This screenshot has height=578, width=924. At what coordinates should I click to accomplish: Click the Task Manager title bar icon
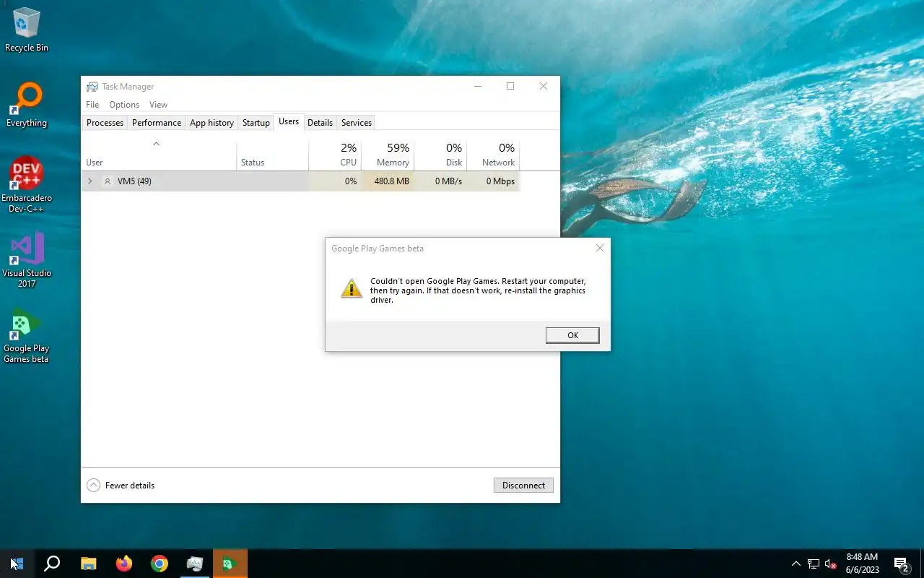(x=92, y=87)
